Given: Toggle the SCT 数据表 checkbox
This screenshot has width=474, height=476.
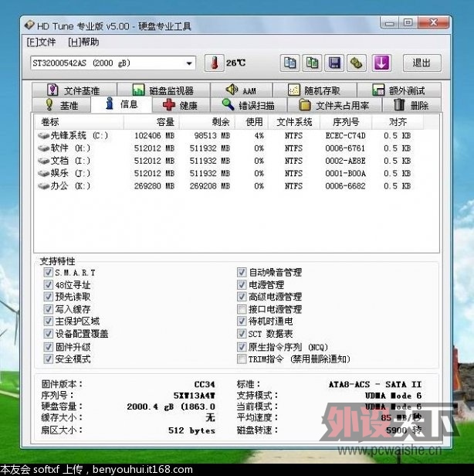Looking at the screenshot, I should pos(242,334).
